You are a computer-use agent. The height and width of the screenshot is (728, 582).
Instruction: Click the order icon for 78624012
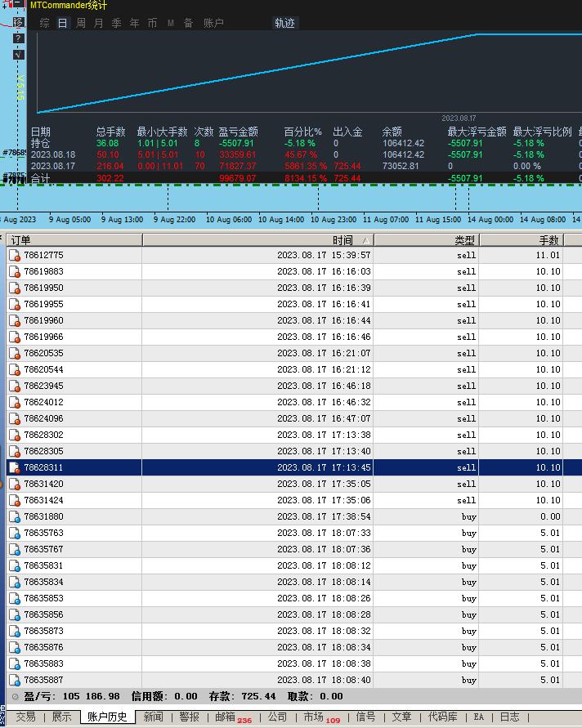(x=15, y=402)
